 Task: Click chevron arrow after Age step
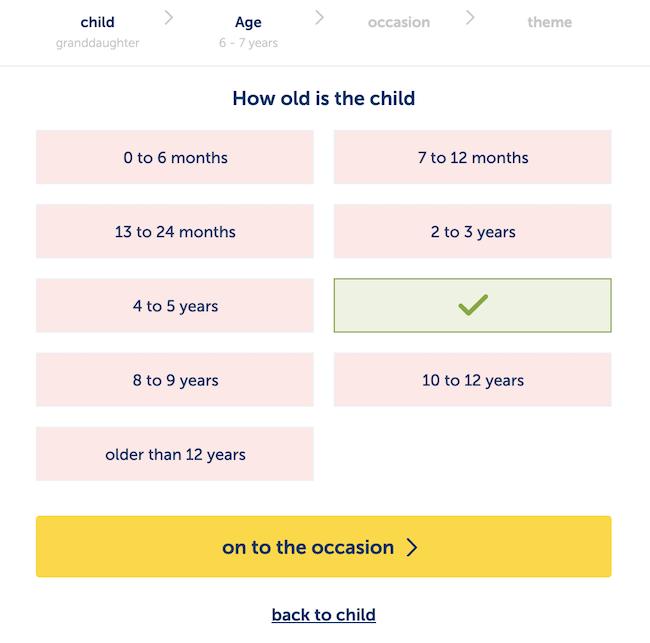319,18
